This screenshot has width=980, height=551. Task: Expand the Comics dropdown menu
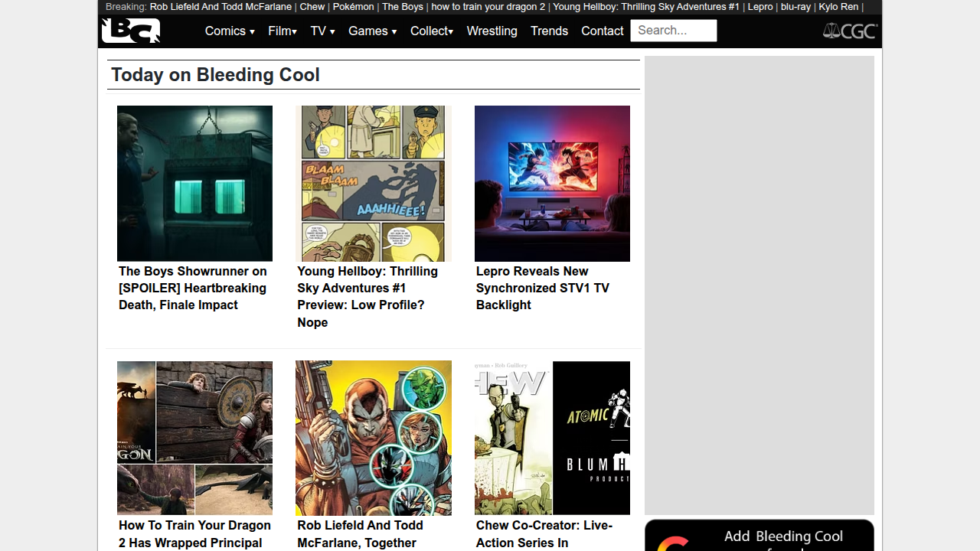230,31
